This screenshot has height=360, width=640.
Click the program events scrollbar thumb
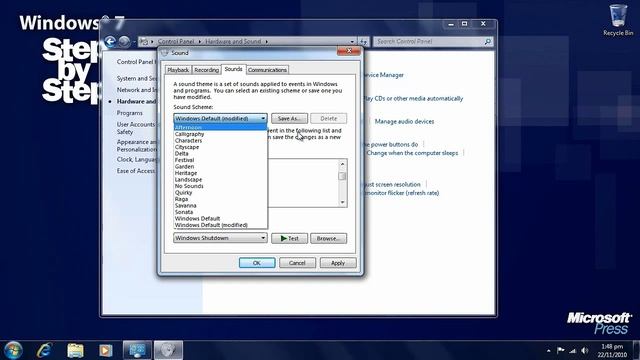point(342,176)
